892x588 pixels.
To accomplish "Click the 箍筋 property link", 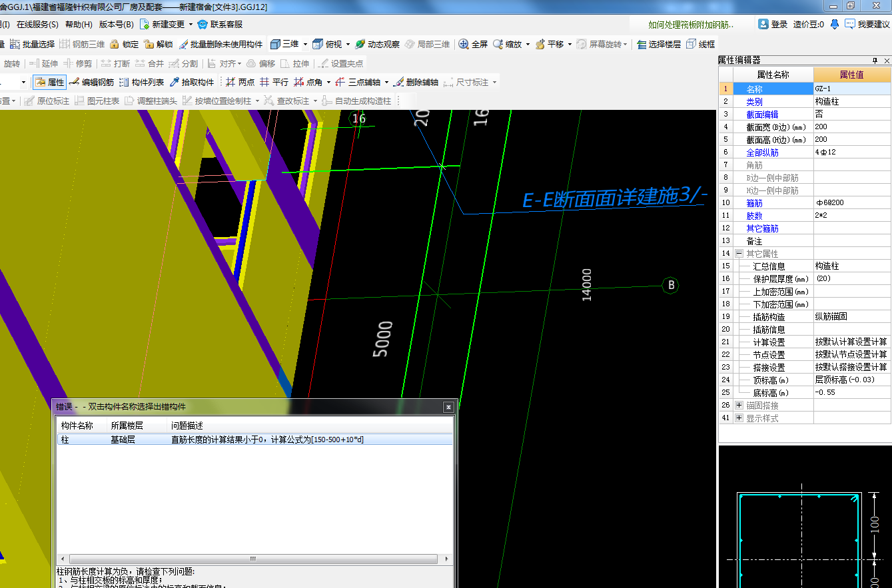I will (754, 203).
